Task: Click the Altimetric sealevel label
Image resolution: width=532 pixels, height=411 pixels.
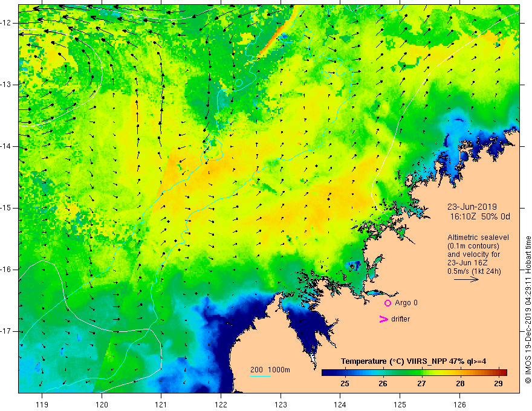Action: click(x=478, y=238)
